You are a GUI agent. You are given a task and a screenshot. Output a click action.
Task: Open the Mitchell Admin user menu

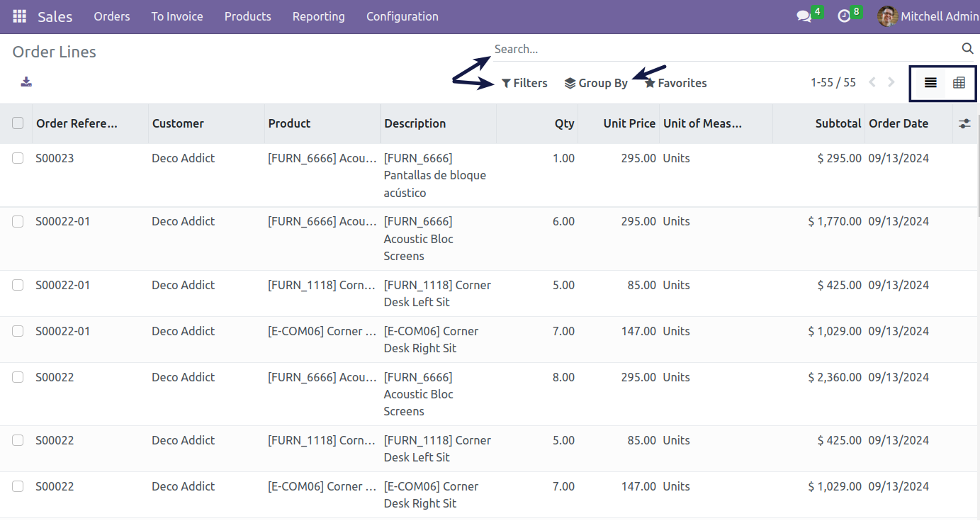(x=928, y=16)
